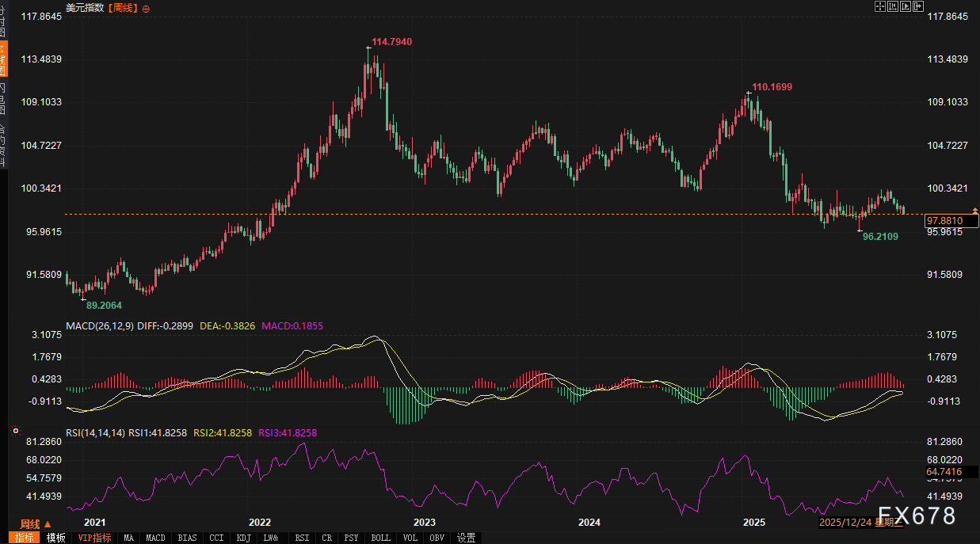Viewport: 980px width, 544px height.
Task: Click the exit-arrow panel icon at top right
Action: (918, 6)
